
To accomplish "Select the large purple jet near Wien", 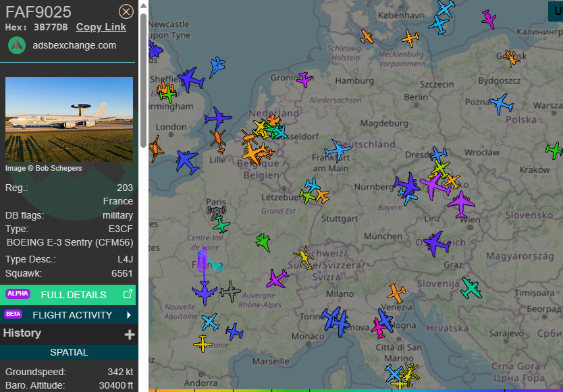I will (x=461, y=204).
